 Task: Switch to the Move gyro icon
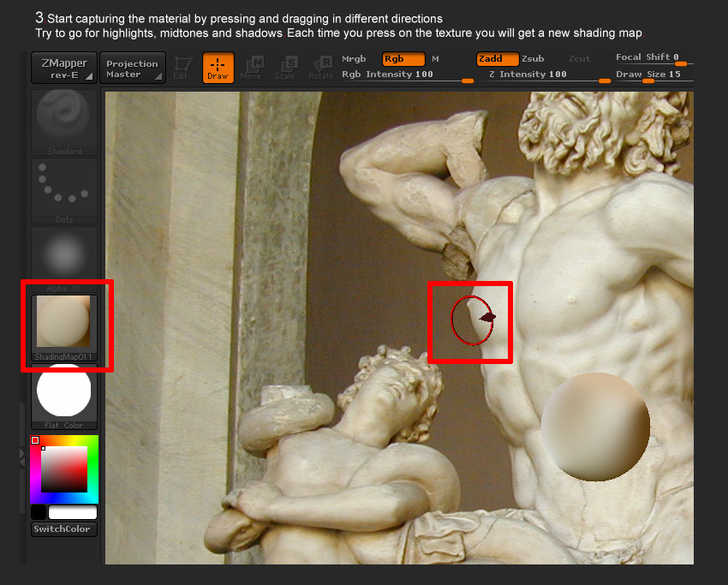click(x=251, y=69)
